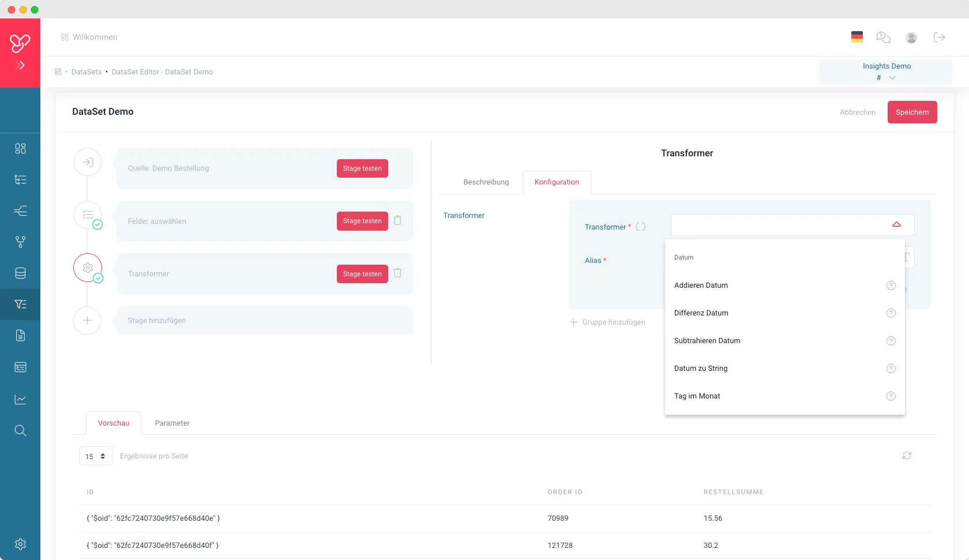Click the Speichern button
This screenshot has height=560, width=969.
click(912, 112)
